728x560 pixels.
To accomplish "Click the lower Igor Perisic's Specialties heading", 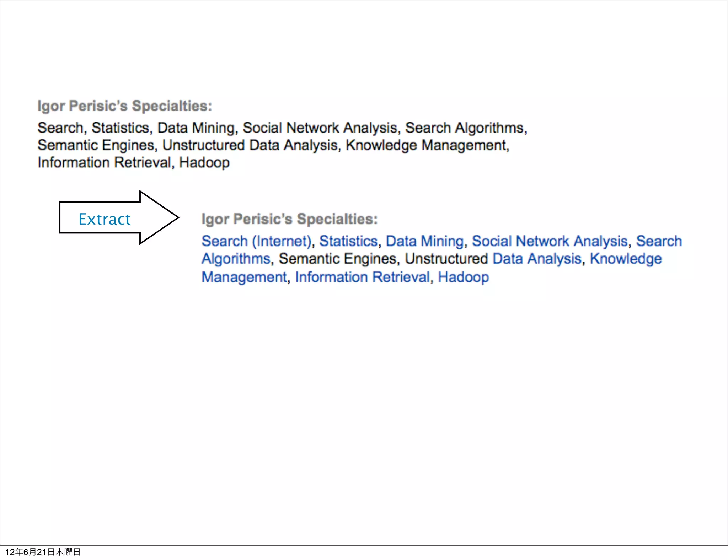I will (289, 219).
